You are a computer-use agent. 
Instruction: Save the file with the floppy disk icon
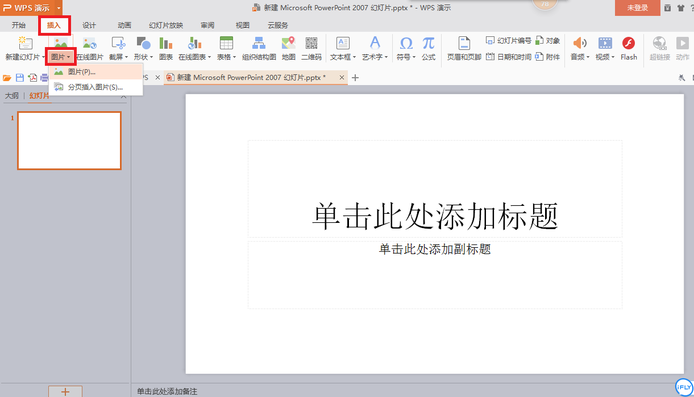tap(19, 78)
